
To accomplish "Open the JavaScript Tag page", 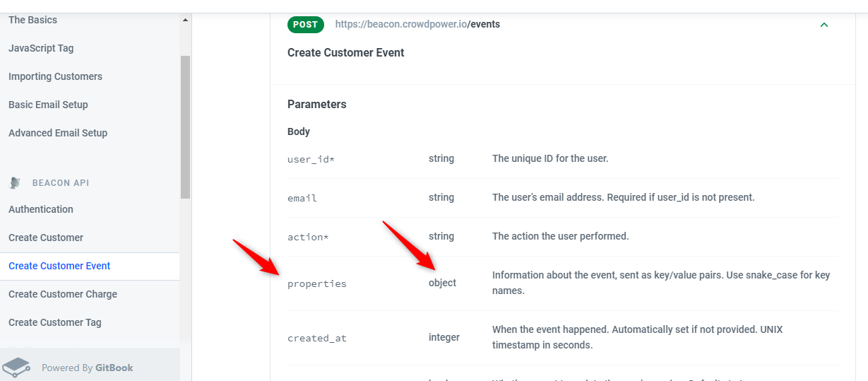I will 41,48.
